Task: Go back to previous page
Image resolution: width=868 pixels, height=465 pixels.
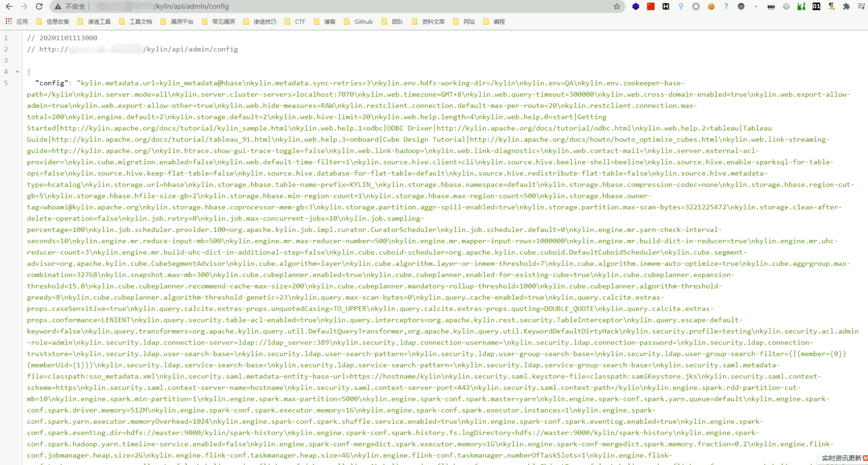Action: pyautogui.click(x=9, y=6)
